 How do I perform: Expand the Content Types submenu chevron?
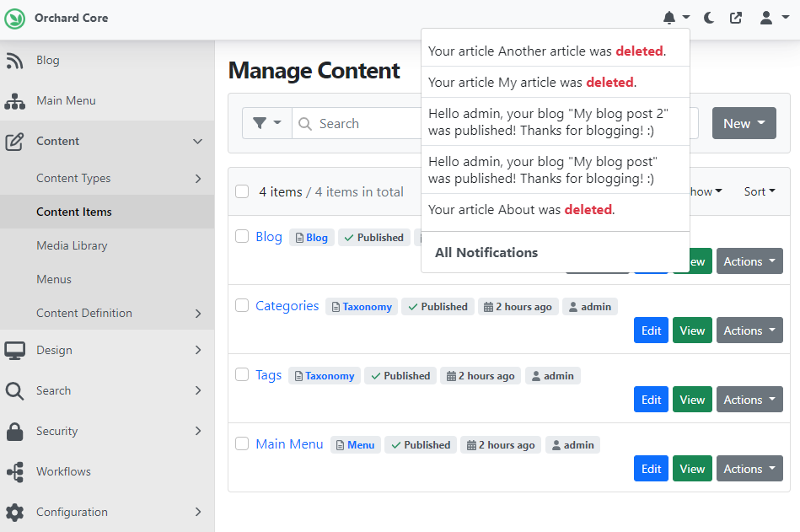coord(198,179)
